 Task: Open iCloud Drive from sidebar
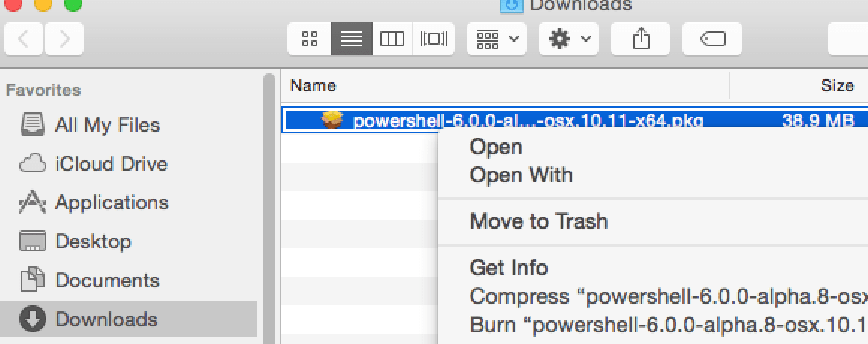point(111,164)
